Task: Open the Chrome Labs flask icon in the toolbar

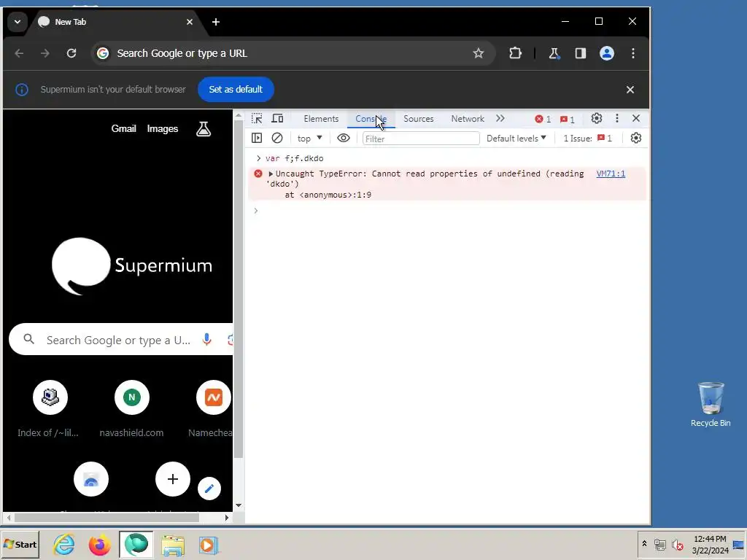Action: [554, 53]
